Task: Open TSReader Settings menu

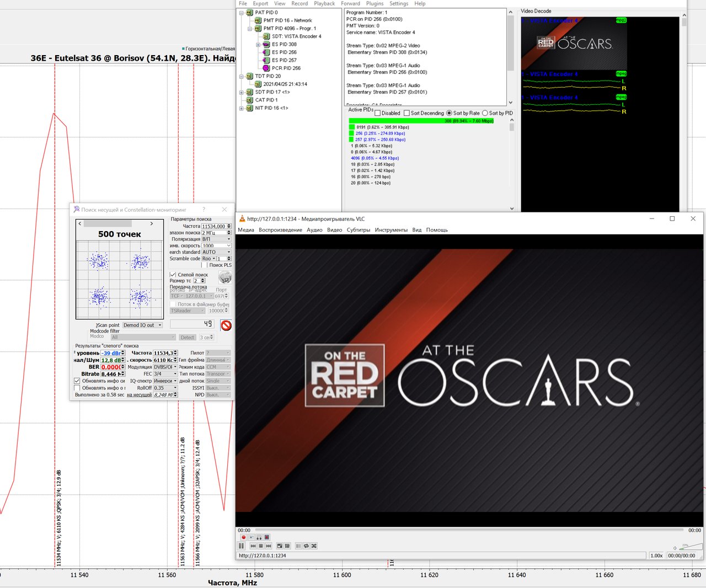Action: point(399,3)
